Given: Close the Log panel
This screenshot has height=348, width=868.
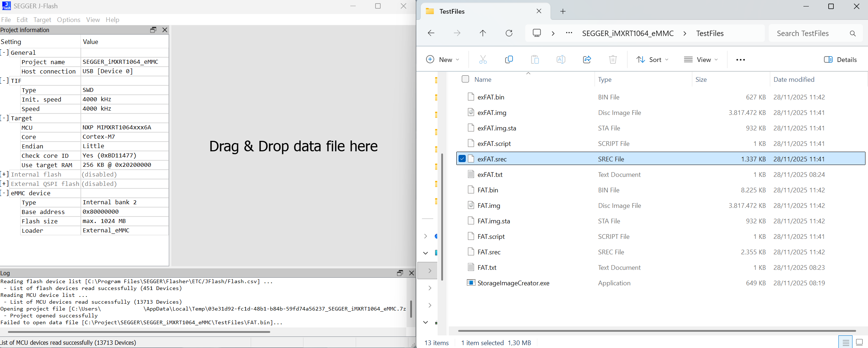Looking at the screenshot, I should (411, 273).
